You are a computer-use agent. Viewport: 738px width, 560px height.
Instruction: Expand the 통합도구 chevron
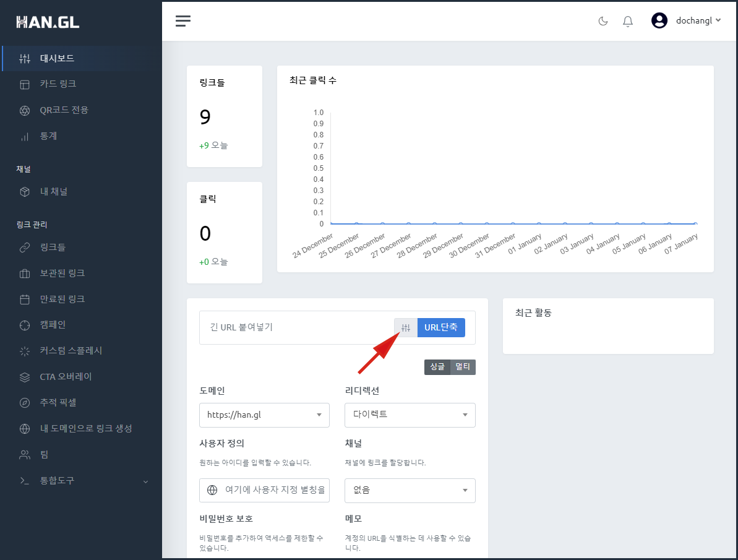(x=145, y=481)
